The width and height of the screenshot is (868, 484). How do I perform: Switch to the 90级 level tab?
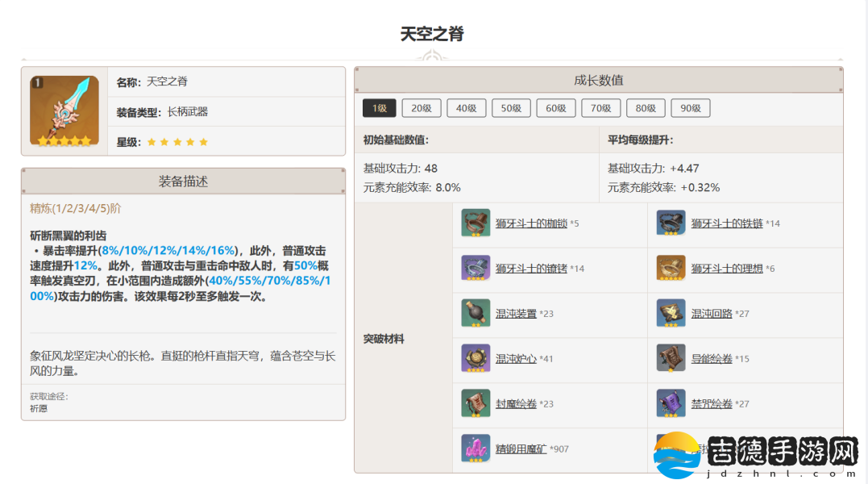point(690,108)
